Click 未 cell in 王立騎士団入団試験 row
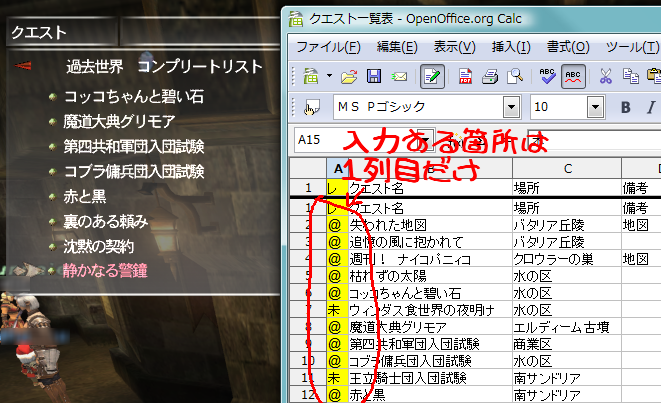 (x=337, y=378)
